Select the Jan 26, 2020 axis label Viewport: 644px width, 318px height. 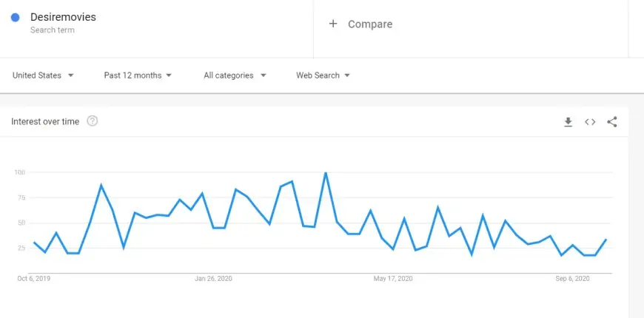pyautogui.click(x=213, y=279)
